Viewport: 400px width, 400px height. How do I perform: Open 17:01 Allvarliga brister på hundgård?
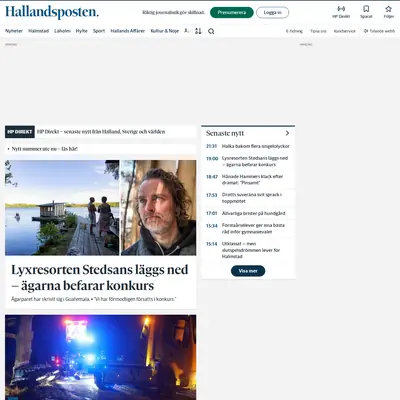click(x=248, y=213)
